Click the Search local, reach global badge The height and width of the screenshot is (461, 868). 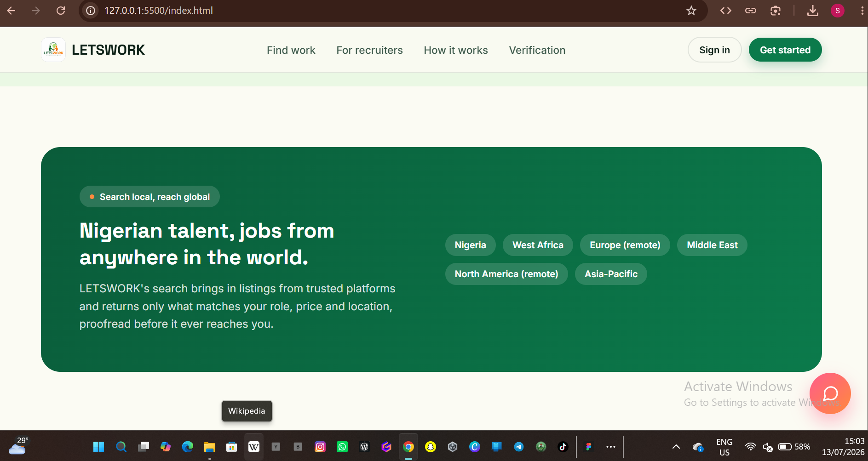coord(149,197)
